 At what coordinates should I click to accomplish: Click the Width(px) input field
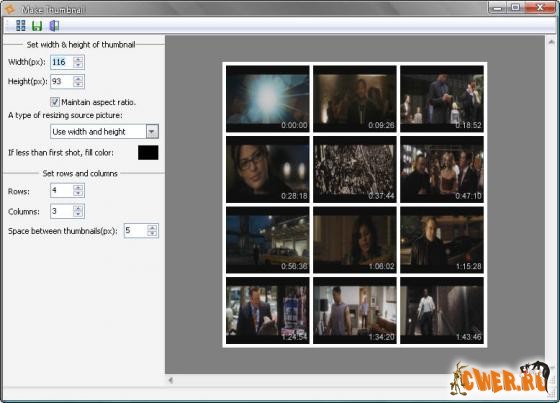pos(62,62)
